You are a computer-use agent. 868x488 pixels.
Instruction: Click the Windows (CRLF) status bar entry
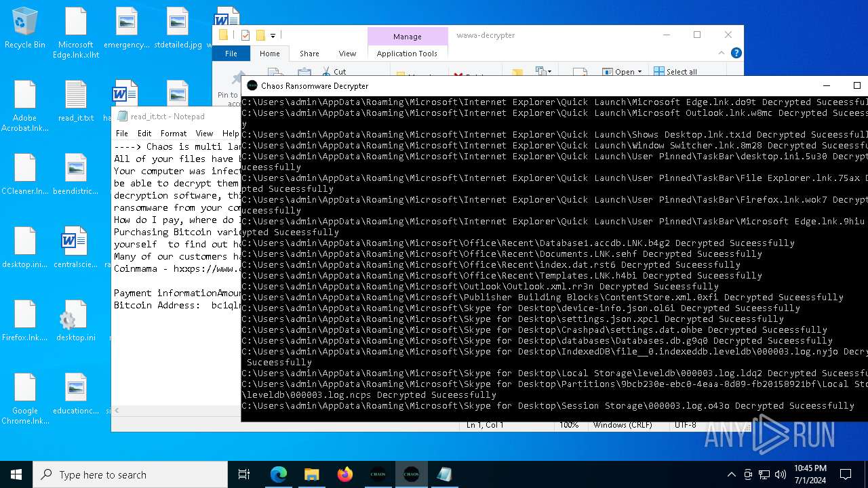pyautogui.click(x=623, y=425)
